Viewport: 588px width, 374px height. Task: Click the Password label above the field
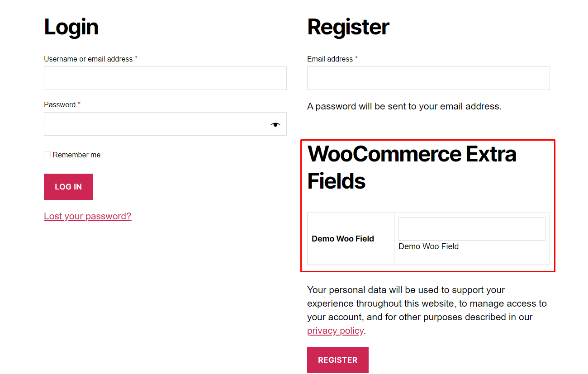60,104
